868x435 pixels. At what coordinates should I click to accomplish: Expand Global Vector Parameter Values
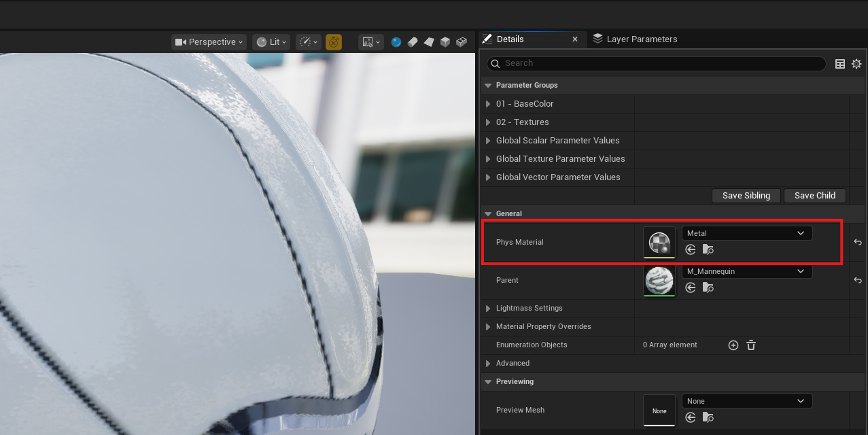pos(488,177)
